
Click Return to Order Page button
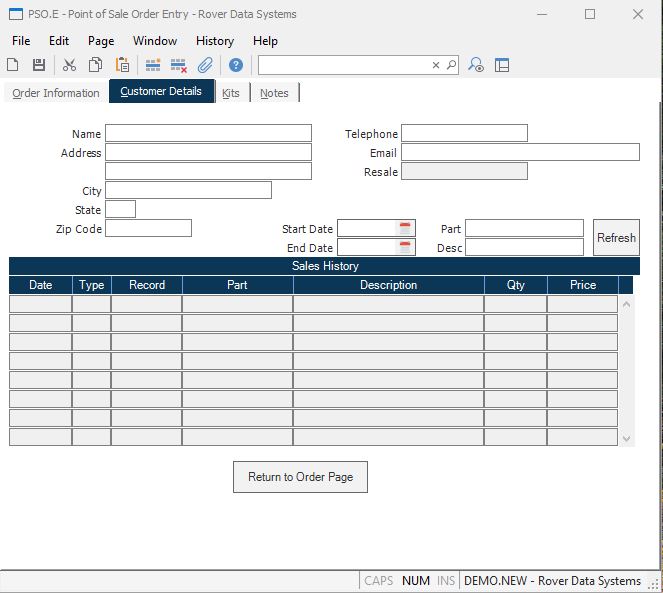click(300, 477)
